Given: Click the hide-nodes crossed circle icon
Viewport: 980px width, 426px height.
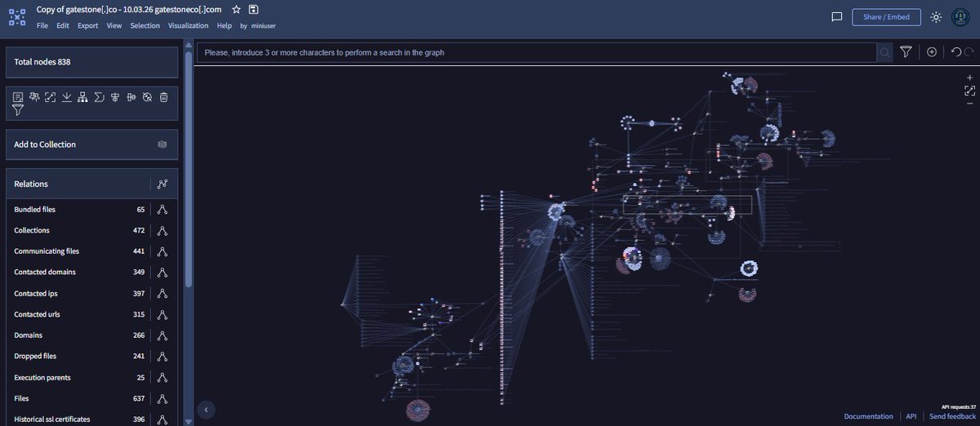Looking at the screenshot, I should [147, 97].
